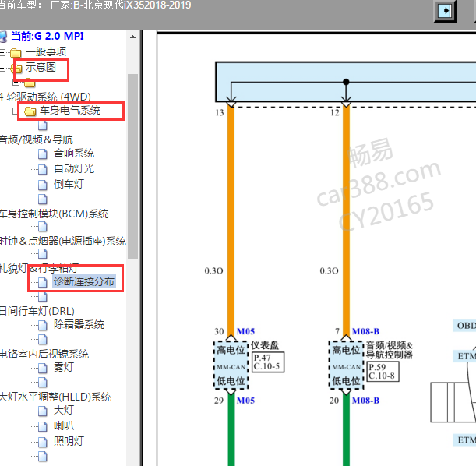This screenshot has width=476, height=466.
Task: Select 4 轮驱动系统 (4WD) entry
Action: (x=45, y=97)
